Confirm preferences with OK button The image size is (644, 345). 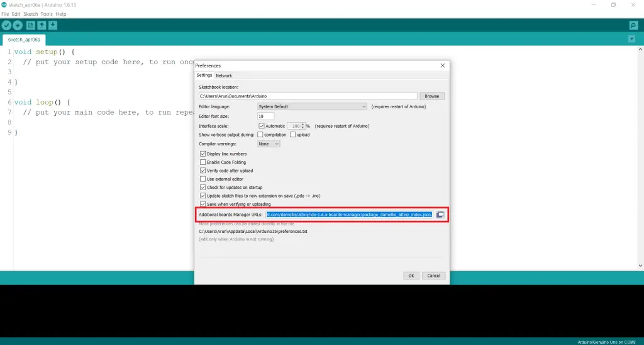[x=411, y=276]
